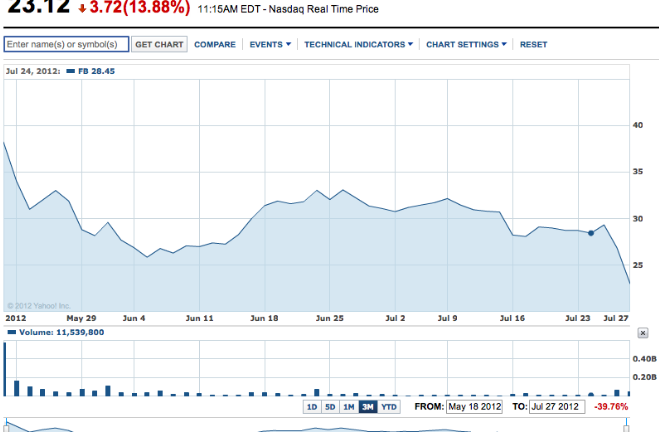Select the 5D time range

click(x=330, y=407)
